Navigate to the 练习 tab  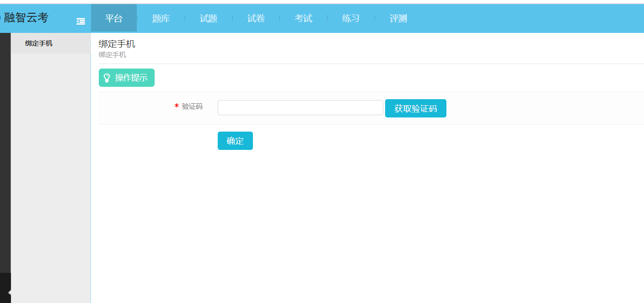point(351,18)
